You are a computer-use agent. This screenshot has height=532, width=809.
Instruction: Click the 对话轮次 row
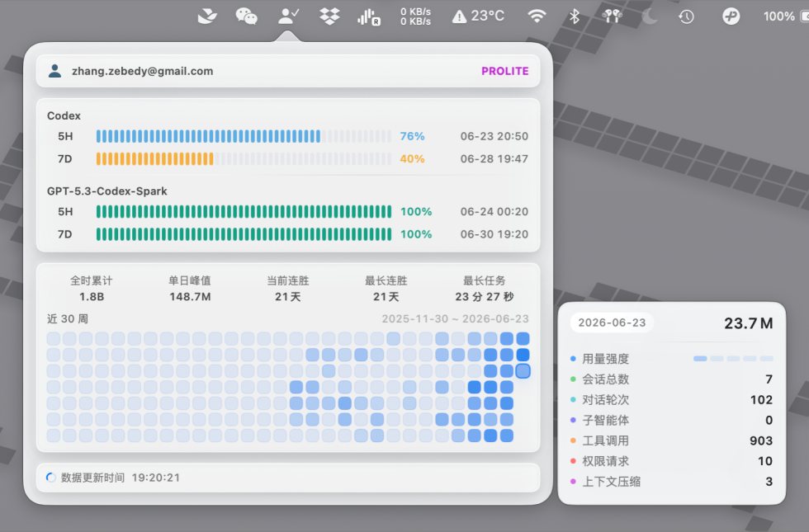pos(671,399)
